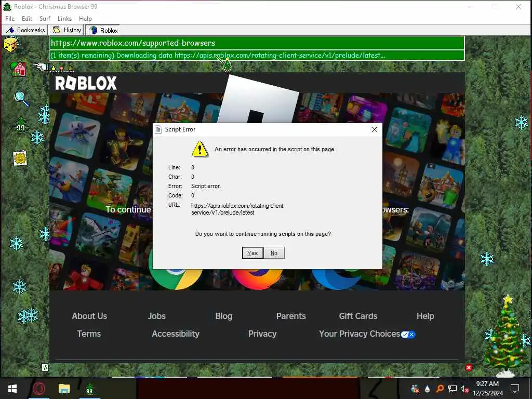Viewport: 532px width, 399px height.
Task: Click the Christmas tree app icon in title bar
Action: tap(7, 6)
